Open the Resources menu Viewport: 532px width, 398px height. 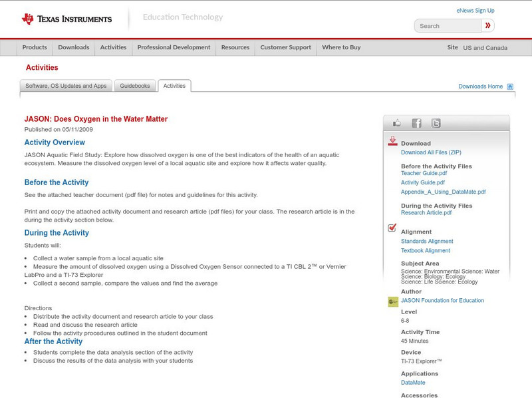(x=235, y=47)
